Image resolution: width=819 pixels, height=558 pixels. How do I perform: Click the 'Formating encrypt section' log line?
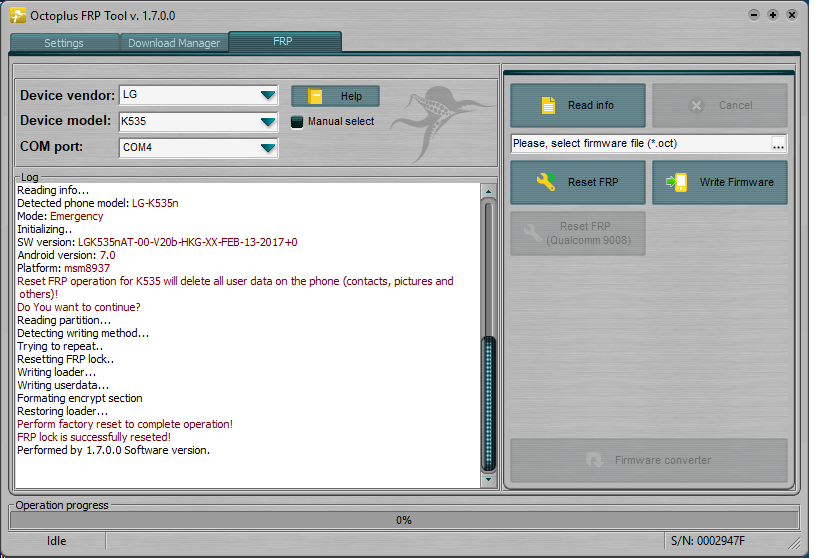click(80, 398)
